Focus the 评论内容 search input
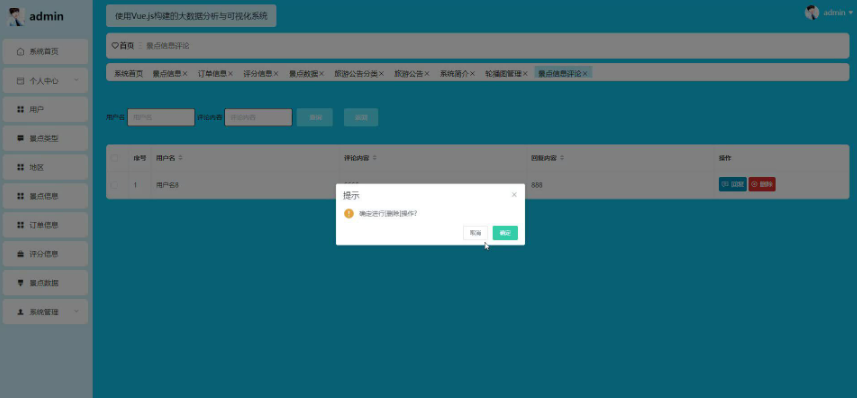Image resolution: width=857 pixels, height=398 pixels. [x=259, y=117]
